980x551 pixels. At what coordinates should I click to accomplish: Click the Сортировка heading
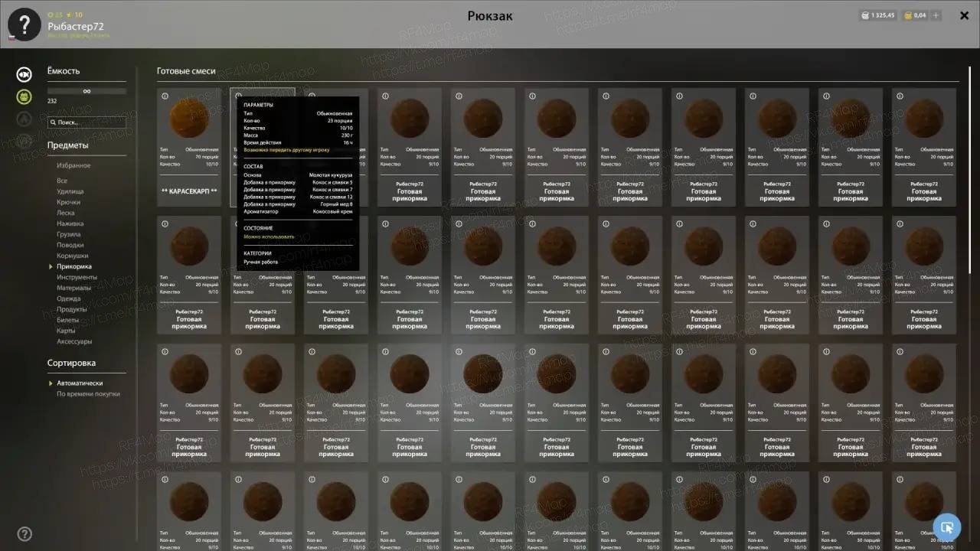tap(71, 363)
